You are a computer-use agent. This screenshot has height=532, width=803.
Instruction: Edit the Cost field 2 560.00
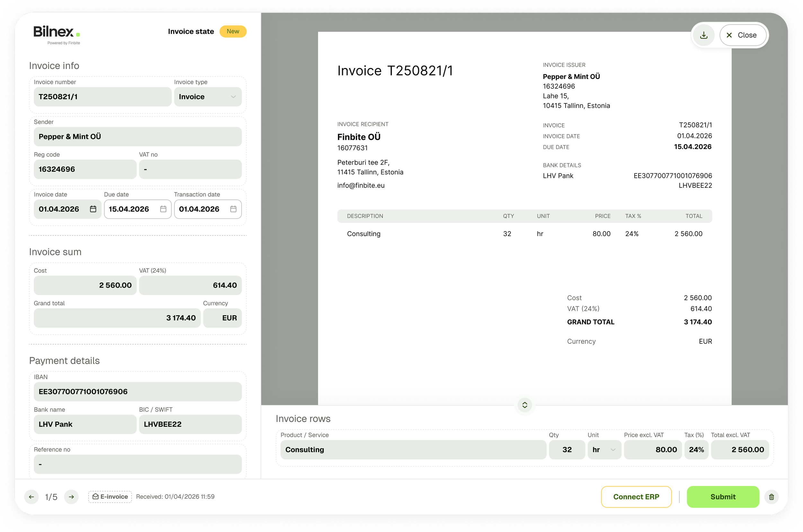pyautogui.click(x=85, y=285)
